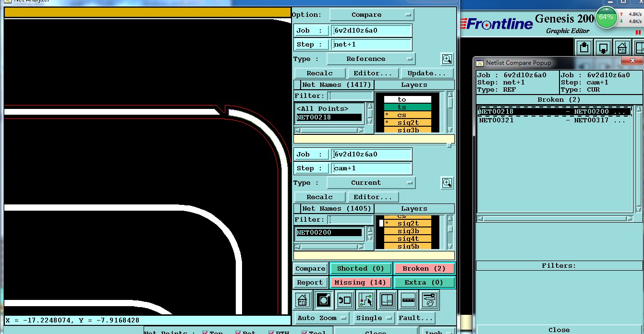The width and height of the screenshot is (644, 334).
Task: Click the current Step field cam+1
Action: [x=371, y=168]
